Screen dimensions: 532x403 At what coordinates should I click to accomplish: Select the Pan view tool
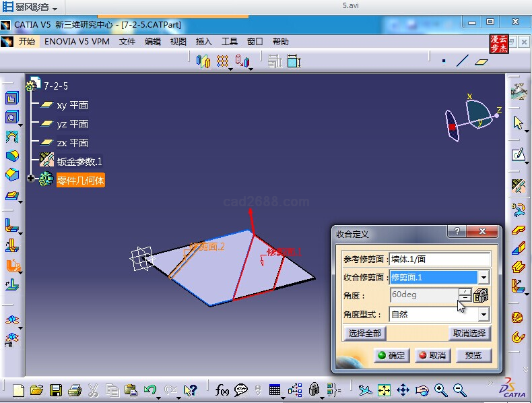[403, 390]
